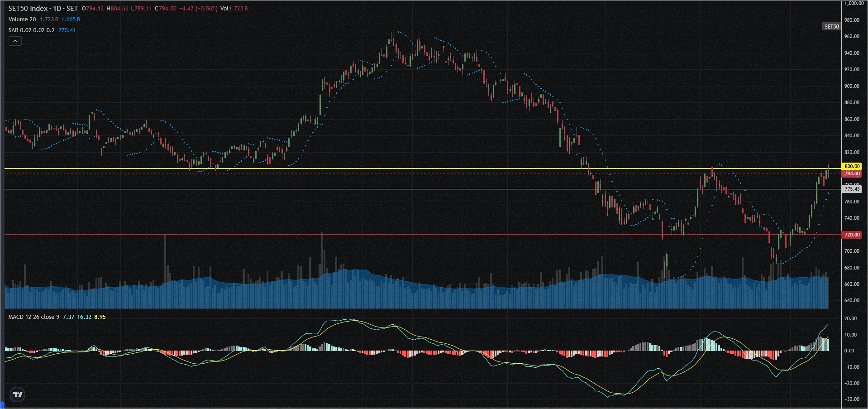The height and width of the screenshot is (409, 868).
Task: Click the 775.45 price level label
Action: pos(852,189)
